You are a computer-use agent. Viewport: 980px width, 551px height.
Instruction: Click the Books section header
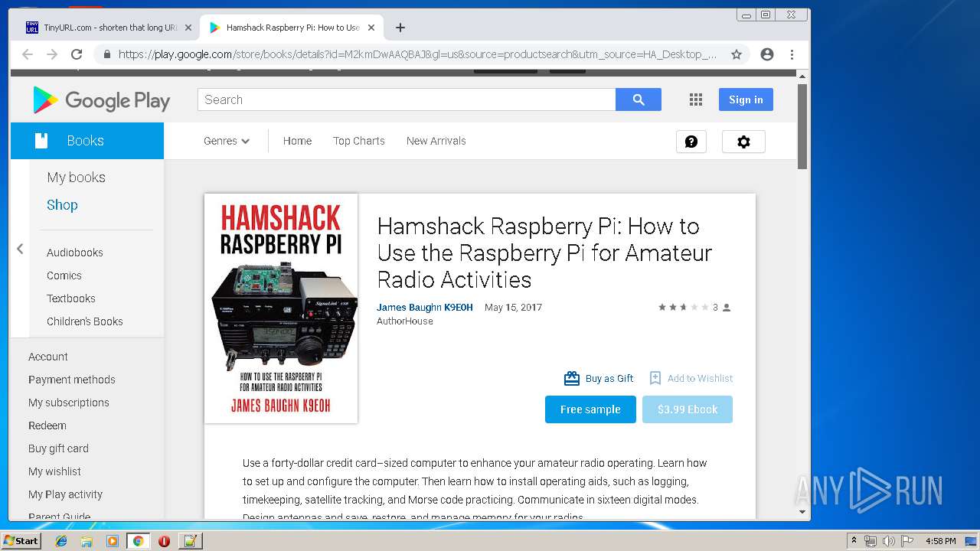point(87,141)
